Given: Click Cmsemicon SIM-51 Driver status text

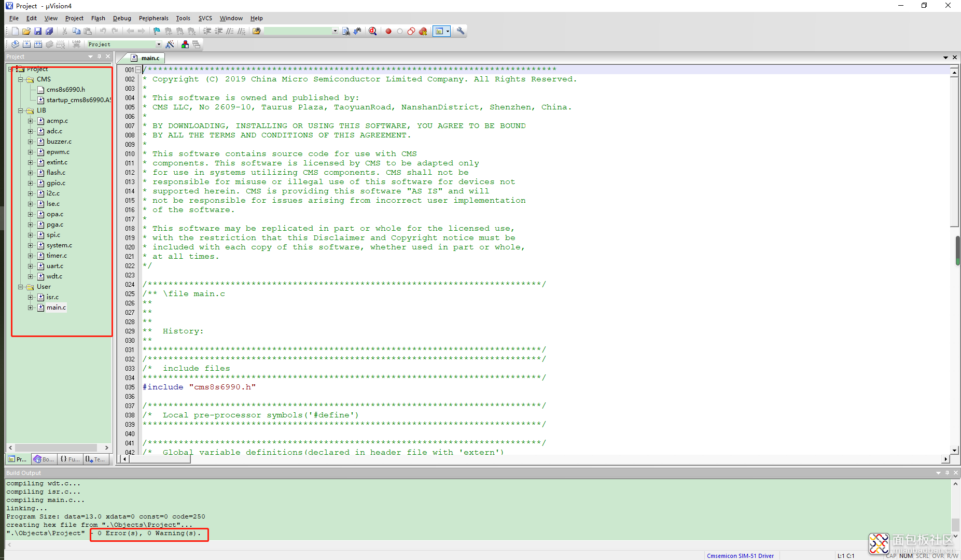Looking at the screenshot, I should 740,556.
